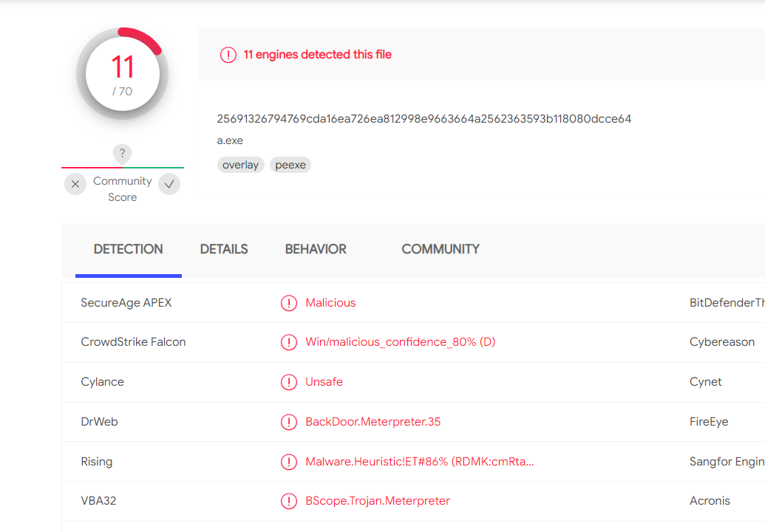The image size is (765, 532).
Task: Click 'BackDoor.Meterpreter.35' detection result
Action: pyautogui.click(x=373, y=422)
